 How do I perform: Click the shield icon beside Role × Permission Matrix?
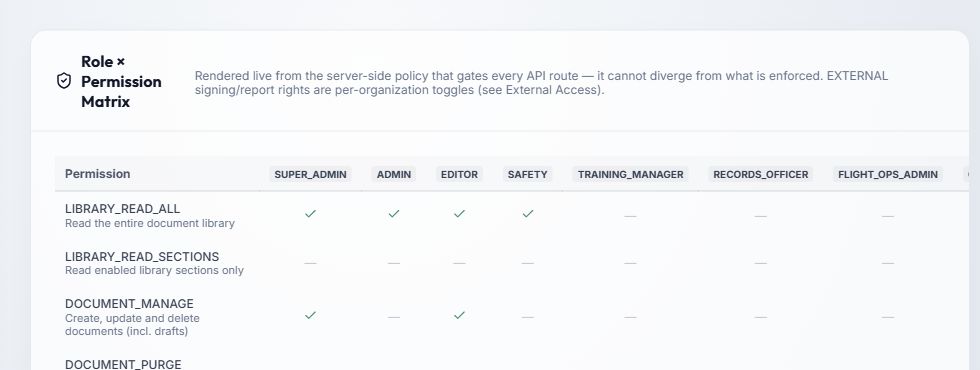click(64, 81)
